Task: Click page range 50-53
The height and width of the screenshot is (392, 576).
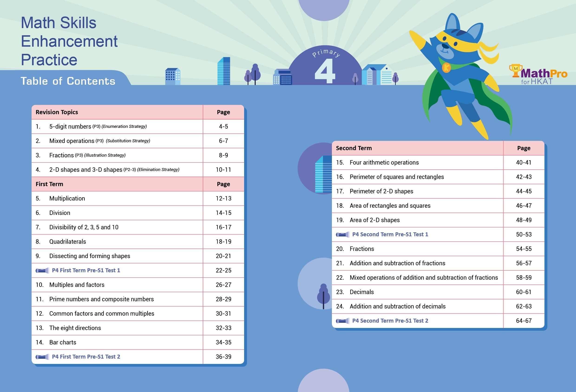Action: pos(524,234)
